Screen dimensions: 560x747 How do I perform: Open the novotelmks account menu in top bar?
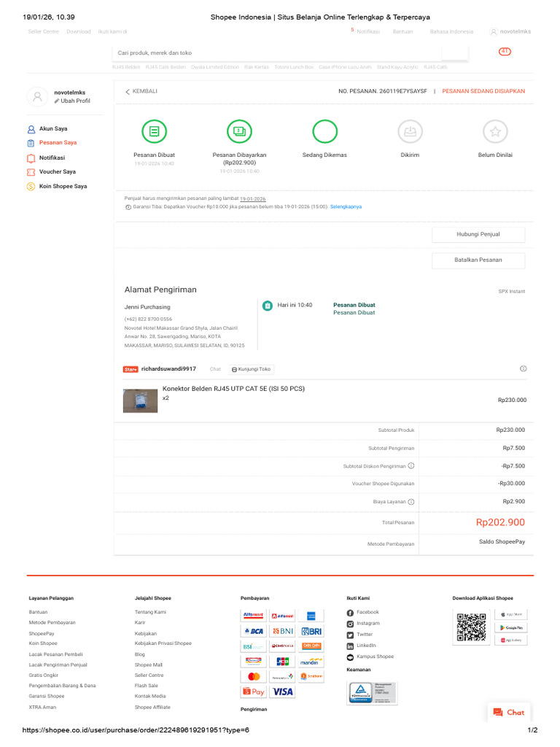tap(516, 31)
